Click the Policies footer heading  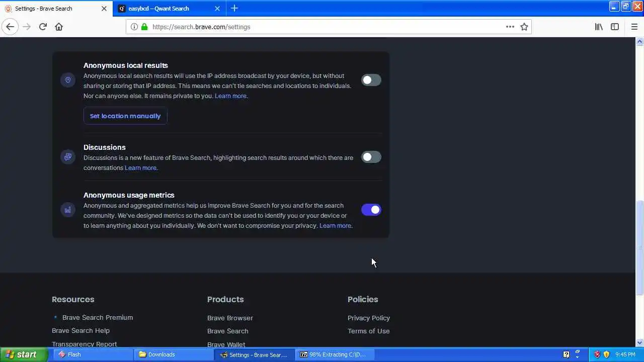click(x=363, y=299)
